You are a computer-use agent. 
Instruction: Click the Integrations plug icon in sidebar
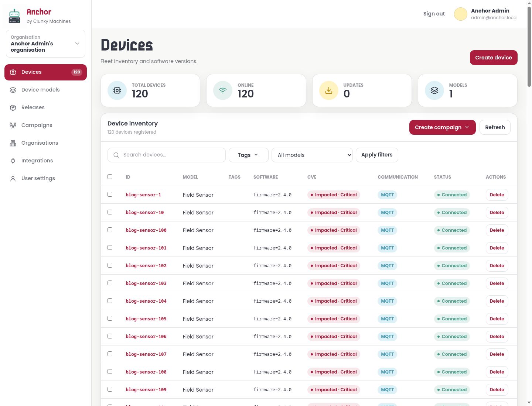click(x=13, y=161)
